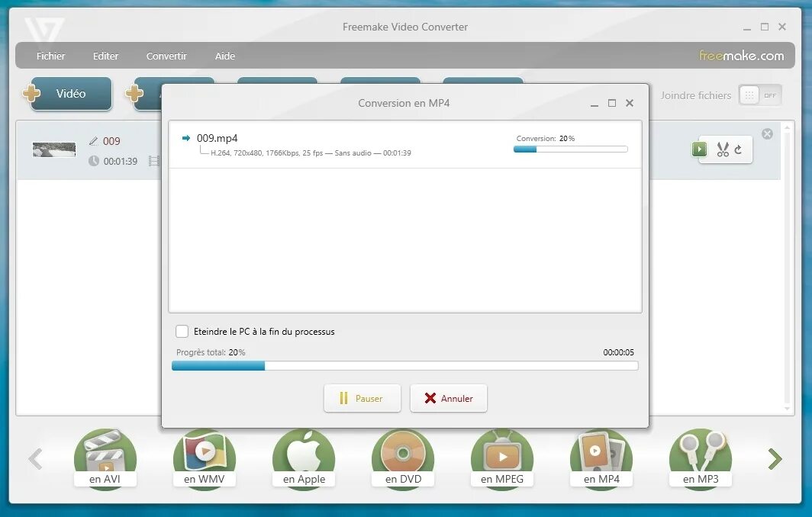This screenshot has width=812, height=517.
Task: Click the main file list scrollbar
Action: pos(787,268)
